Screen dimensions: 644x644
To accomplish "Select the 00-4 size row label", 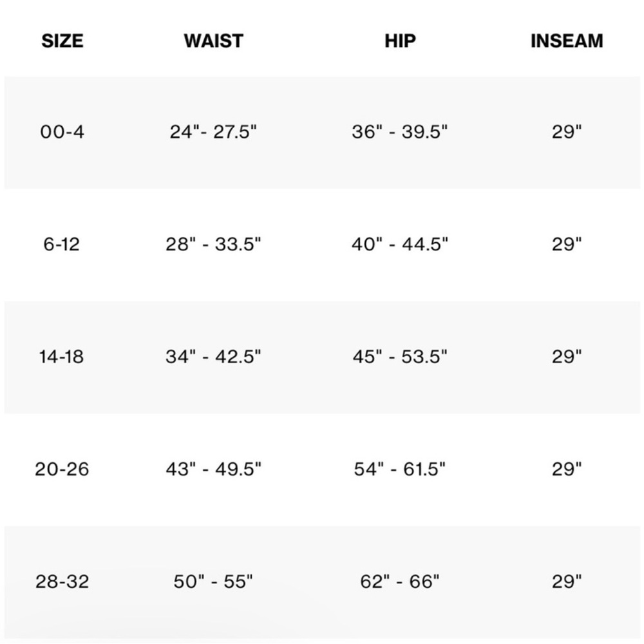I will (62, 132).
